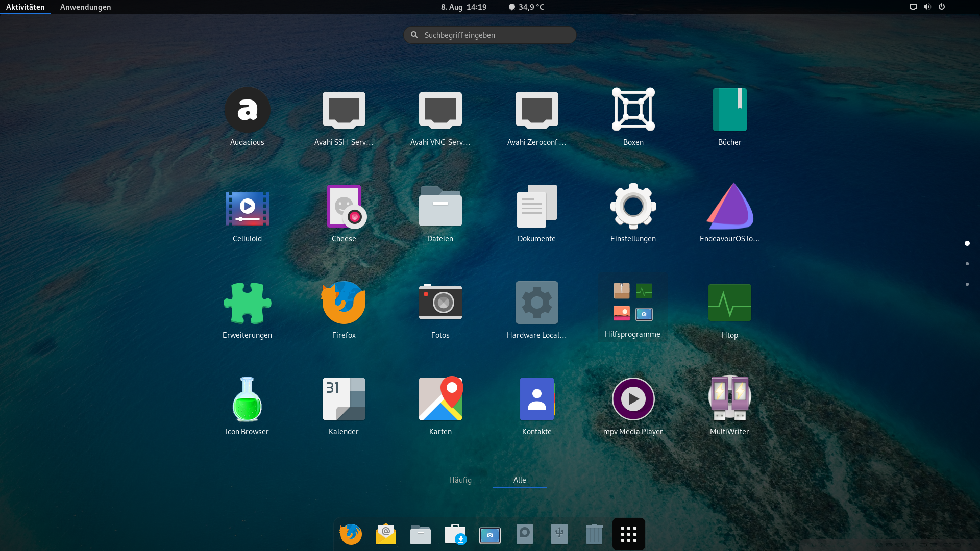This screenshot has height=551, width=980.
Task: Open the Erweiterungen puzzle icon
Action: [247, 303]
